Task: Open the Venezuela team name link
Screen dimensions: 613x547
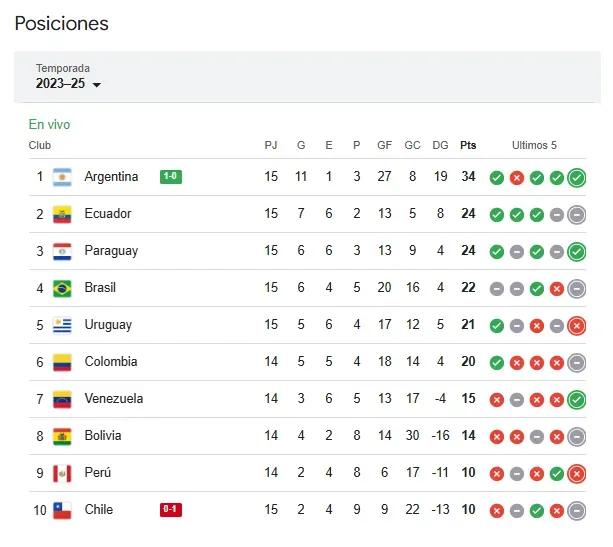Action: point(113,399)
